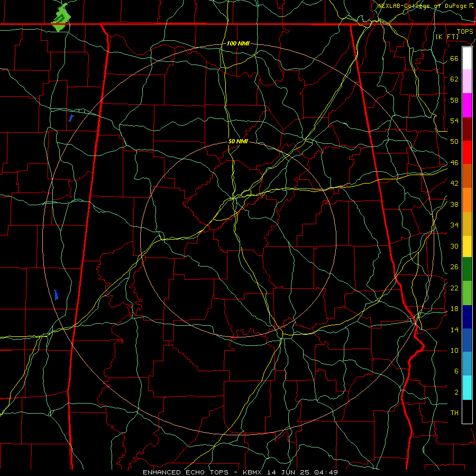Click the "2" legend value
This screenshot has height=476, width=476.
click(x=456, y=392)
